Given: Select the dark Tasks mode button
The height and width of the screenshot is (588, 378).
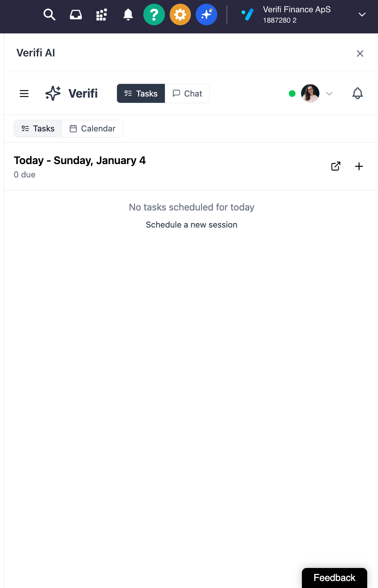Looking at the screenshot, I should [141, 94].
